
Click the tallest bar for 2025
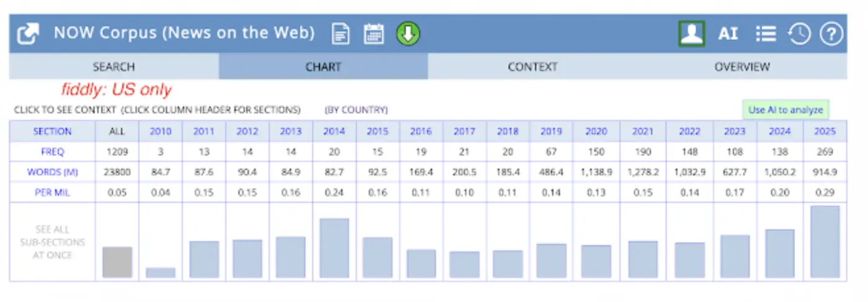[825, 242]
